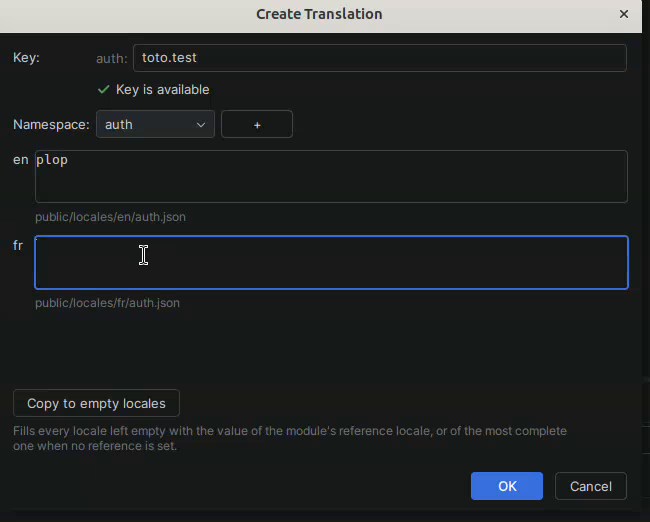Focus the fr translation text area

coord(331,262)
